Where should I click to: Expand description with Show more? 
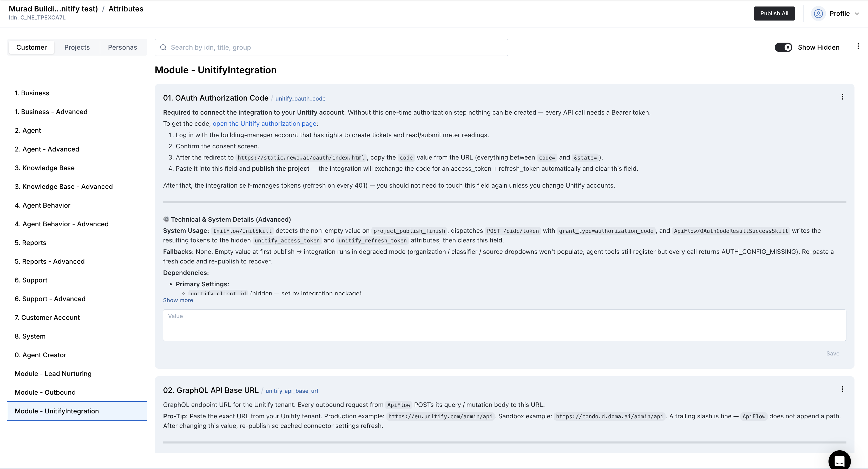[x=178, y=300]
